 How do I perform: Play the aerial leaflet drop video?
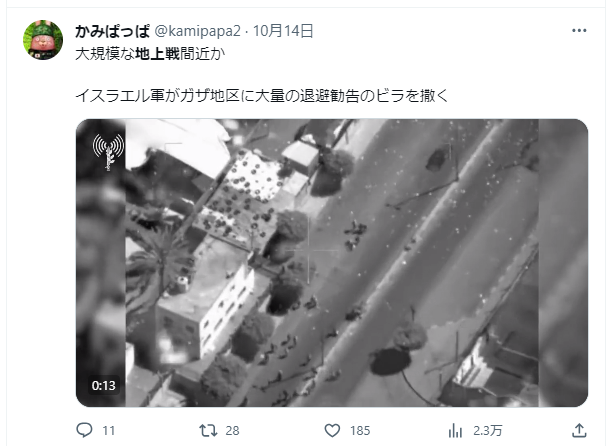click(x=332, y=263)
